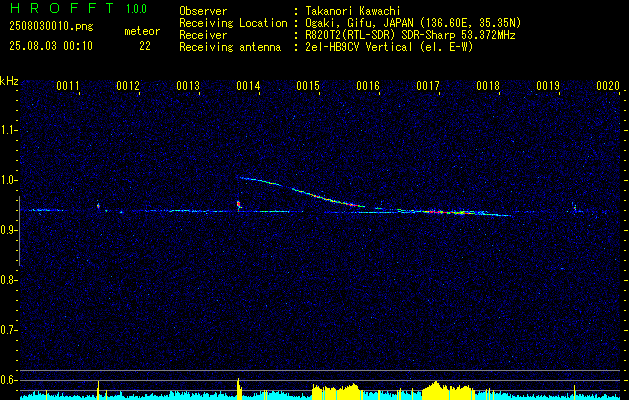Click time marker 0012
Image resolution: width=629 pixels, height=400 pixels.
[128, 86]
